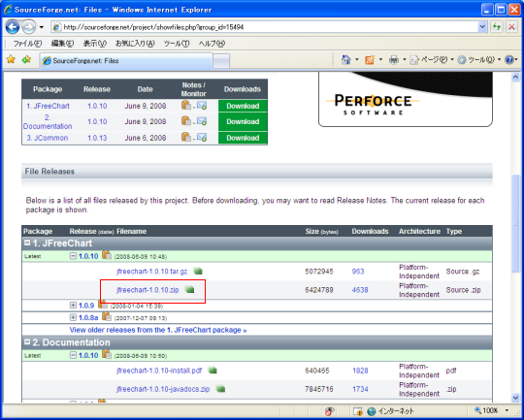Viewport: 524px width, 420px height.
Task: Click the Add to Favorites star icon
Action: click(26, 60)
